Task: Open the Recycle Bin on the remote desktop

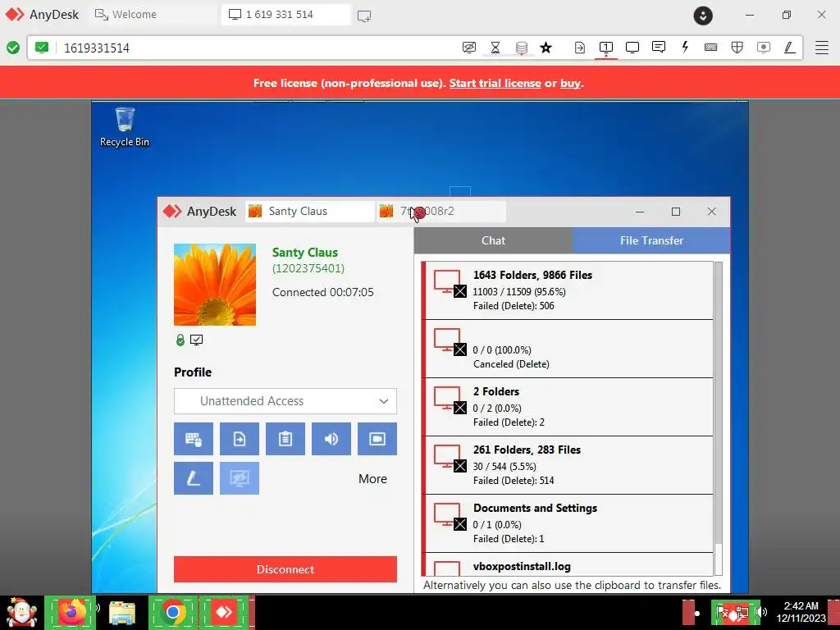Action: pos(125,127)
